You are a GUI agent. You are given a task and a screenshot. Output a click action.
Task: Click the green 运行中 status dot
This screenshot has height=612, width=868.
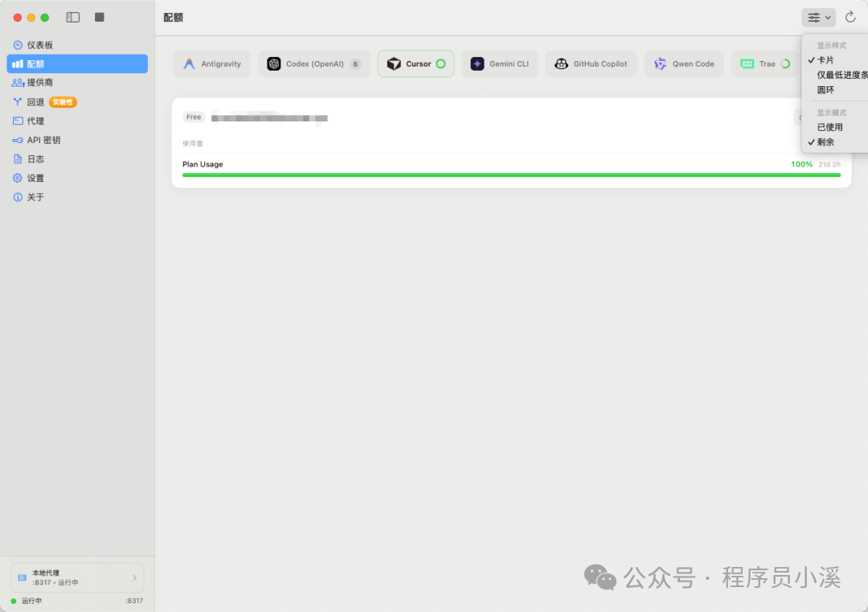coord(14,601)
